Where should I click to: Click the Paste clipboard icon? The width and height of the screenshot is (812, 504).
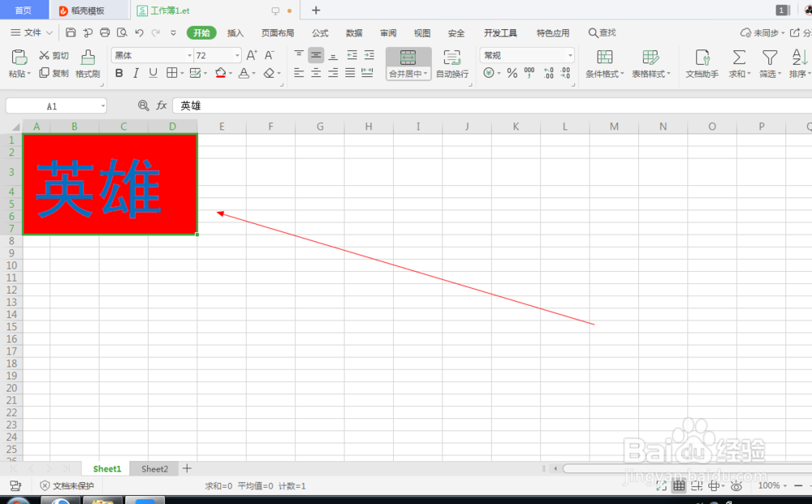[x=19, y=57]
